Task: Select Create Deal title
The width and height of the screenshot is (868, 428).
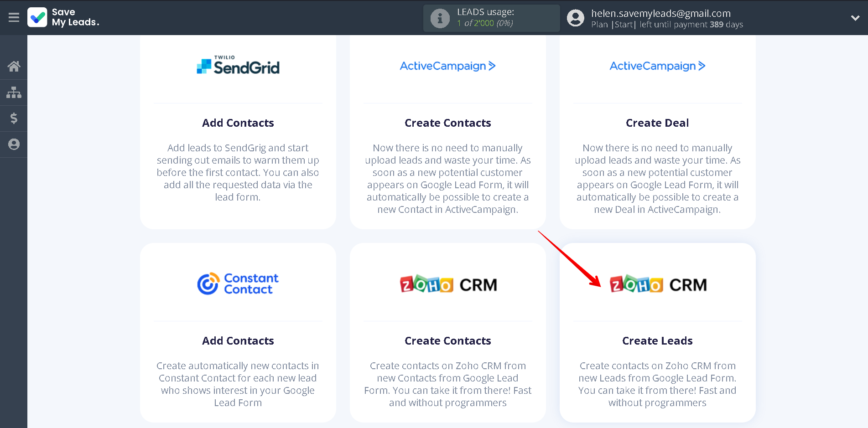Action: pos(657,123)
